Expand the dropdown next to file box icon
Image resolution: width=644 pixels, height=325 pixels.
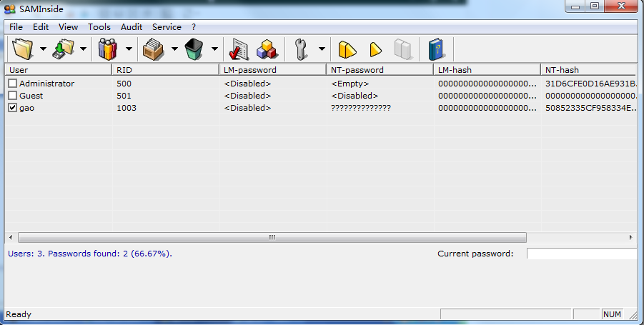(174, 49)
